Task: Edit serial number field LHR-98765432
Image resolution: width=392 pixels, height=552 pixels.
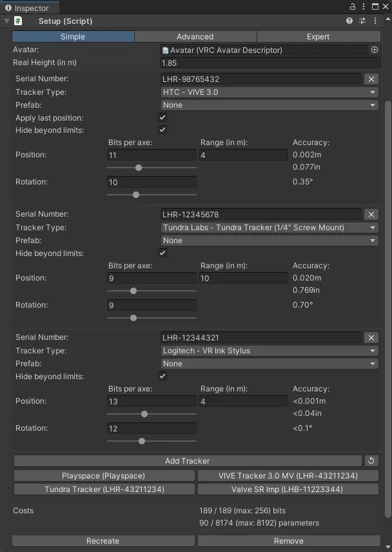Action: coord(261,79)
